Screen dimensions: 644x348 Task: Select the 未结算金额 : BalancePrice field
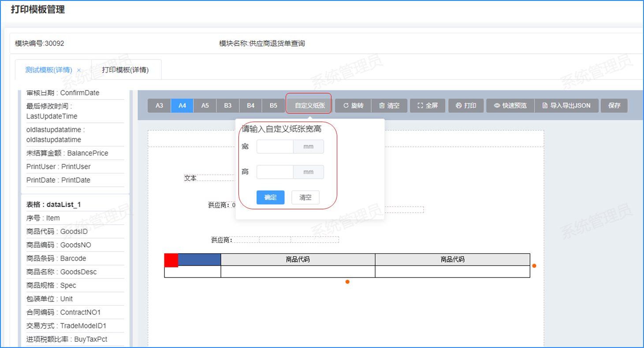click(75, 153)
